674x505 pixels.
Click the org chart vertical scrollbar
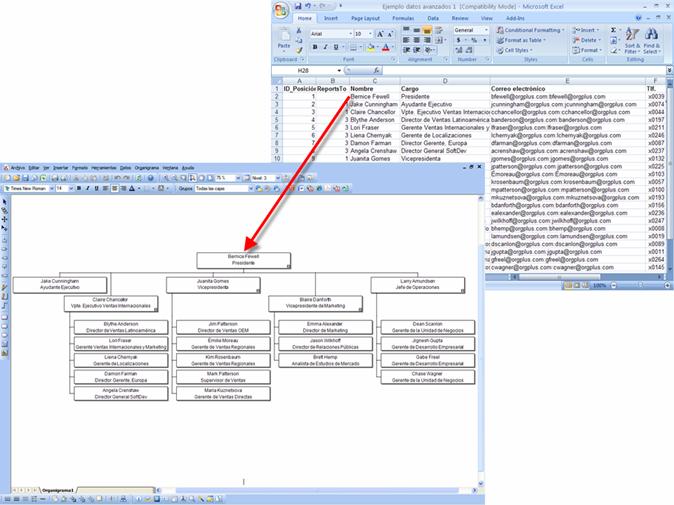coord(481,340)
